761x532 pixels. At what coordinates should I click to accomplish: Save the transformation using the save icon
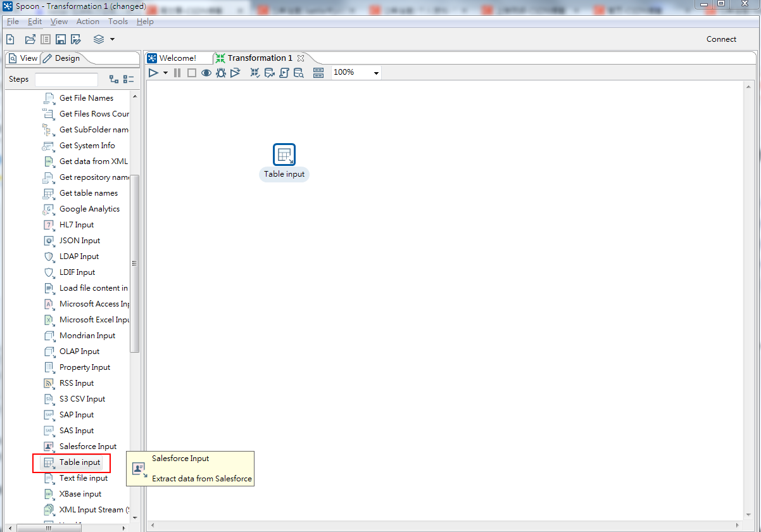pyautogui.click(x=60, y=39)
